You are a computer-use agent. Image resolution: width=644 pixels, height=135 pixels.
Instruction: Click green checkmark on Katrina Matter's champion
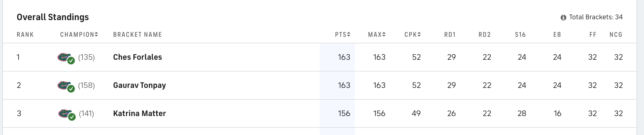click(72, 117)
